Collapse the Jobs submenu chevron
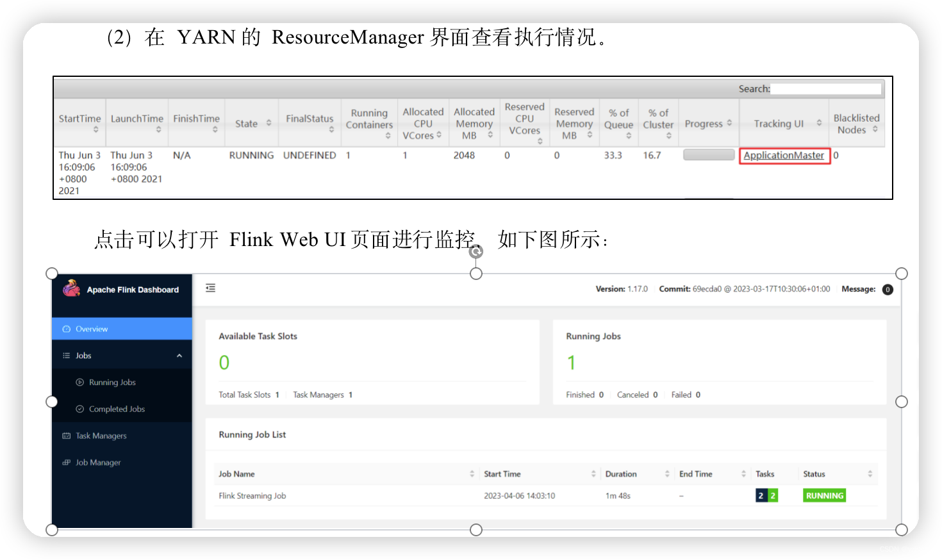The height and width of the screenshot is (560, 942). (x=179, y=356)
